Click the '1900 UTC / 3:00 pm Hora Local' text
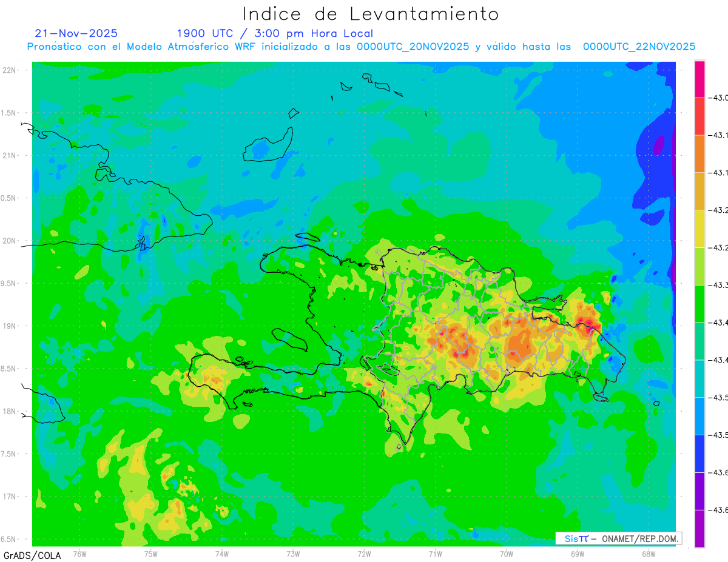Viewport: 728px width, 562px height. tap(275, 33)
